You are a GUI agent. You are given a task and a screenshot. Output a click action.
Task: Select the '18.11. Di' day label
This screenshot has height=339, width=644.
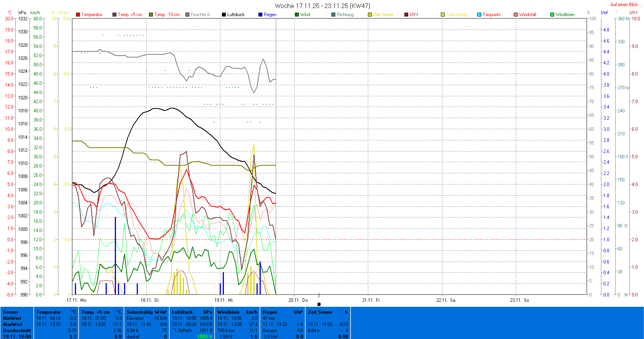pos(149,300)
